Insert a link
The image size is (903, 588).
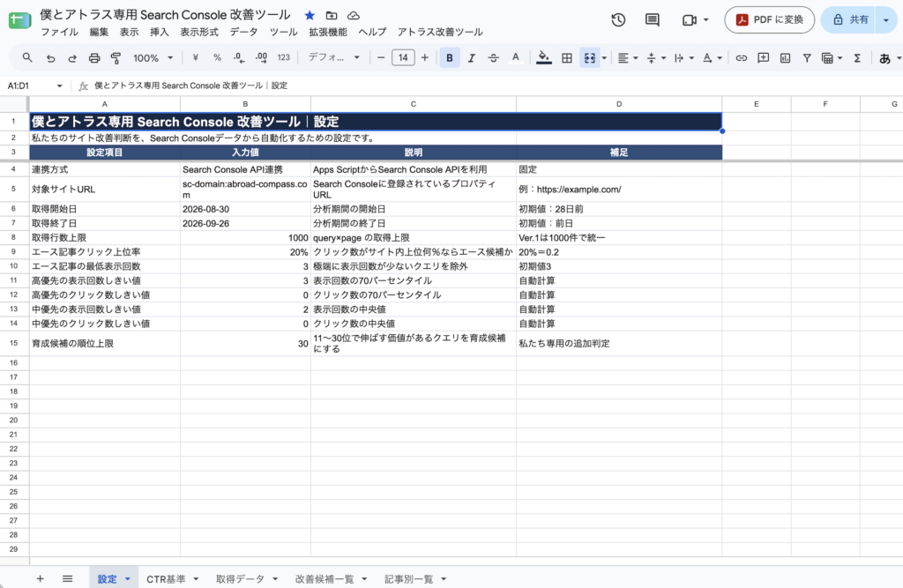point(741,57)
